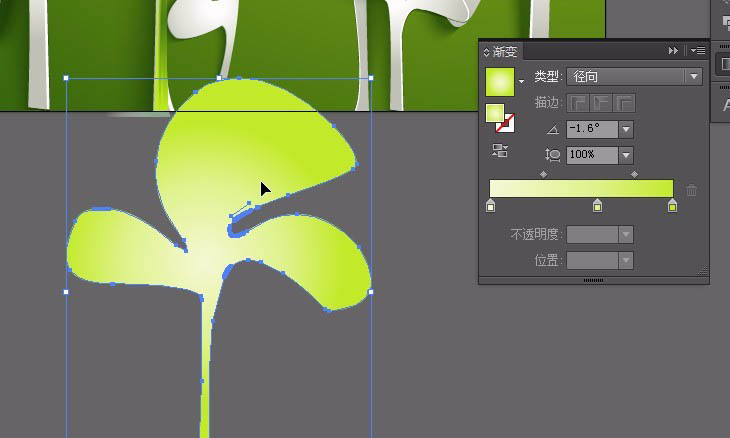The image size is (730, 438).
Task: Select the right gradient color stop
Action: [x=672, y=205]
